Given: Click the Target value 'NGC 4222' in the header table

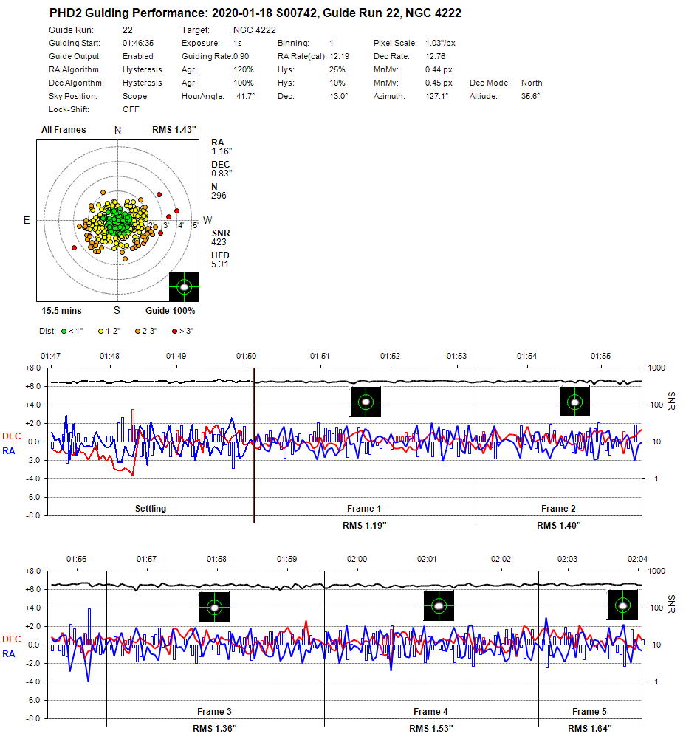Looking at the screenshot, I should [x=254, y=30].
